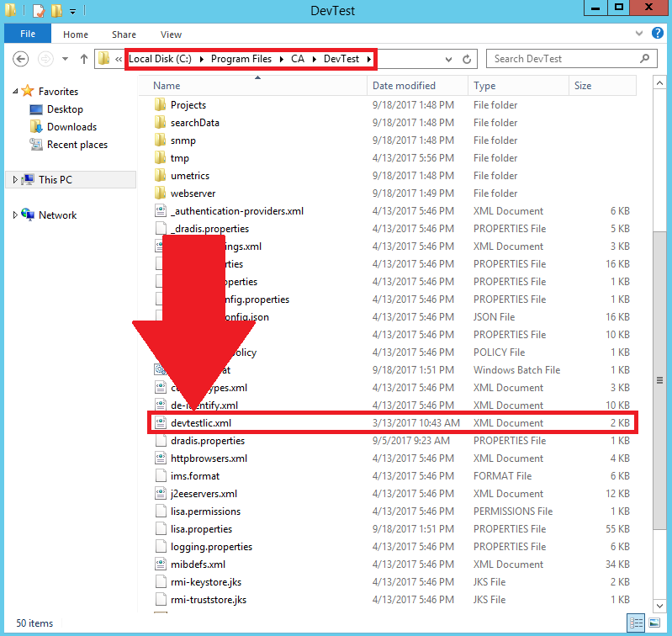Click the search magnifier icon

(644, 59)
